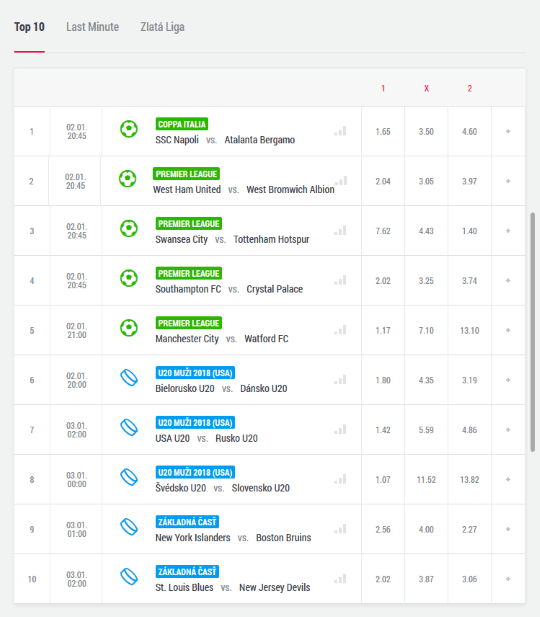Image resolution: width=540 pixels, height=617 pixels.
Task: Open stats icon for St. Louis Blues game
Action: [x=340, y=579]
